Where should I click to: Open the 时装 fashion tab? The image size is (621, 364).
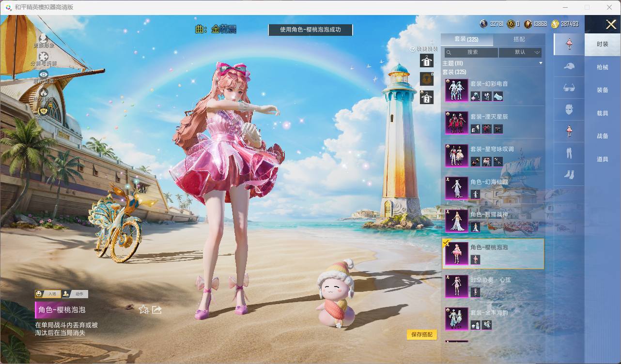603,44
